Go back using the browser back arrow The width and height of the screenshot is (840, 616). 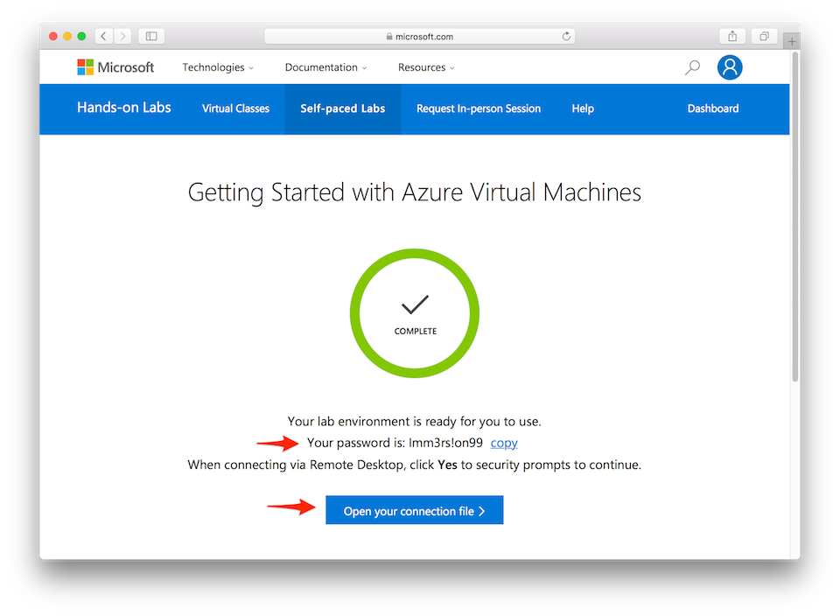[x=102, y=36]
